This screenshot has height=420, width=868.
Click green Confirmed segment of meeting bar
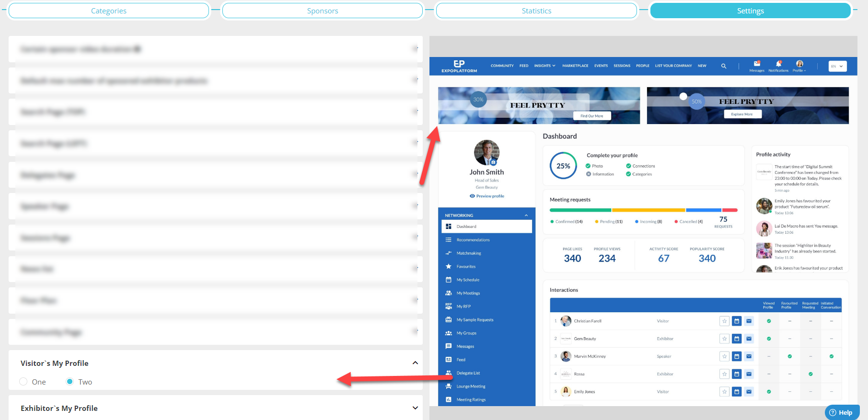point(580,210)
